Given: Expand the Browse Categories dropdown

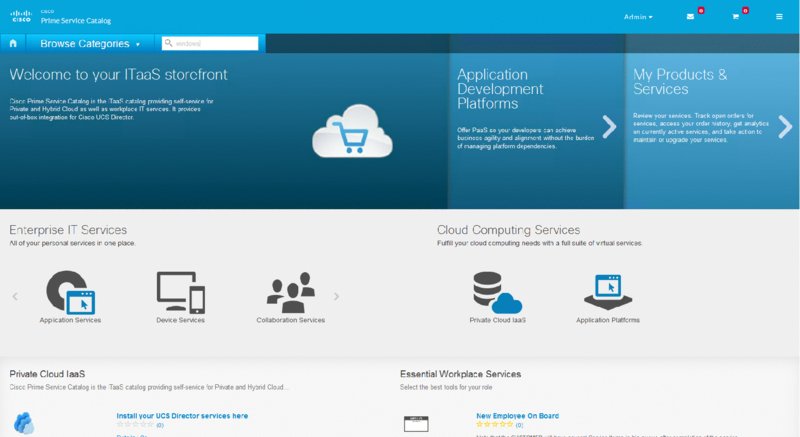Looking at the screenshot, I should (x=90, y=43).
